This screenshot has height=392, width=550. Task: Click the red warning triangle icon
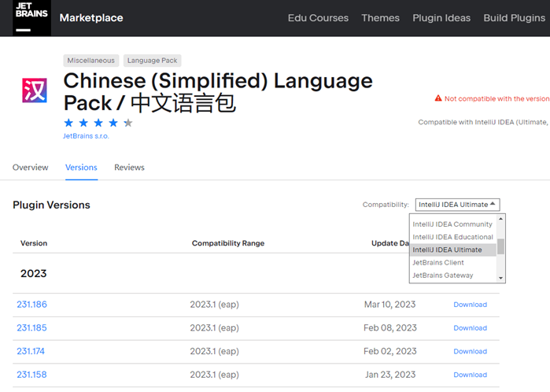438,98
